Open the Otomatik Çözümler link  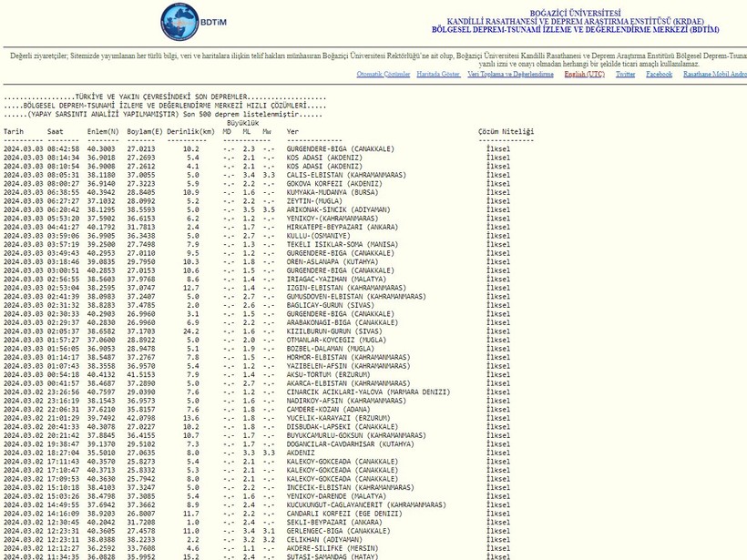tap(384, 75)
